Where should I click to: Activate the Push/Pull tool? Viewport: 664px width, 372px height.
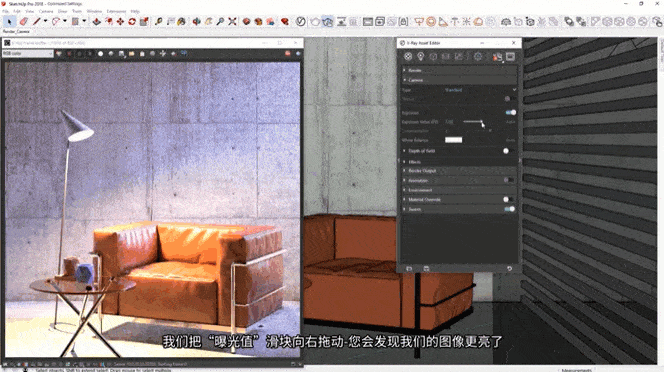97,21
